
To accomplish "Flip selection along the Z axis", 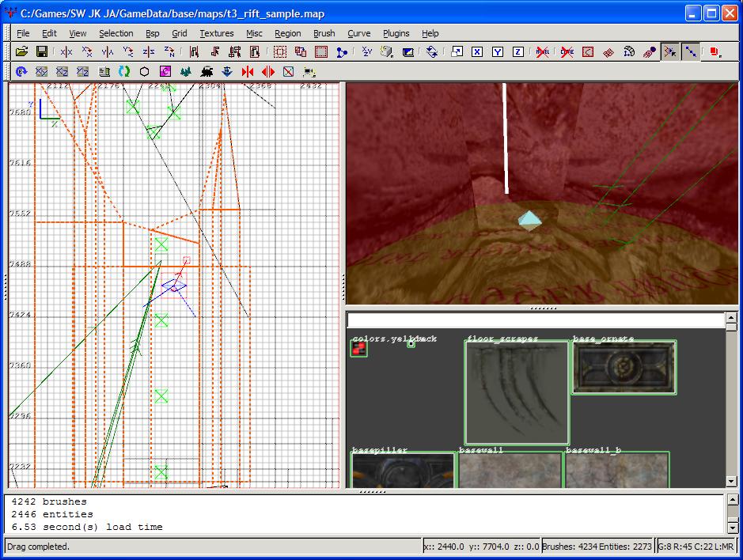I will click(149, 51).
